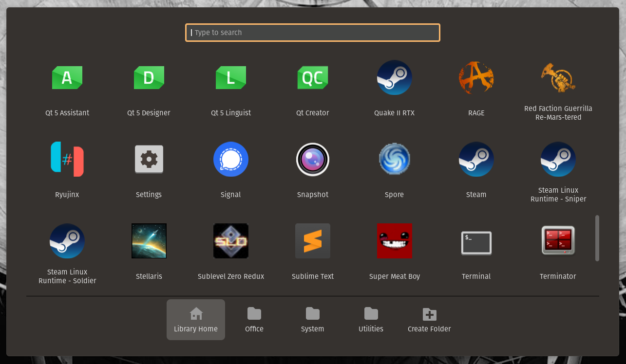Launch Qt 5 Designer
626x364 pixels.
click(149, 78)
